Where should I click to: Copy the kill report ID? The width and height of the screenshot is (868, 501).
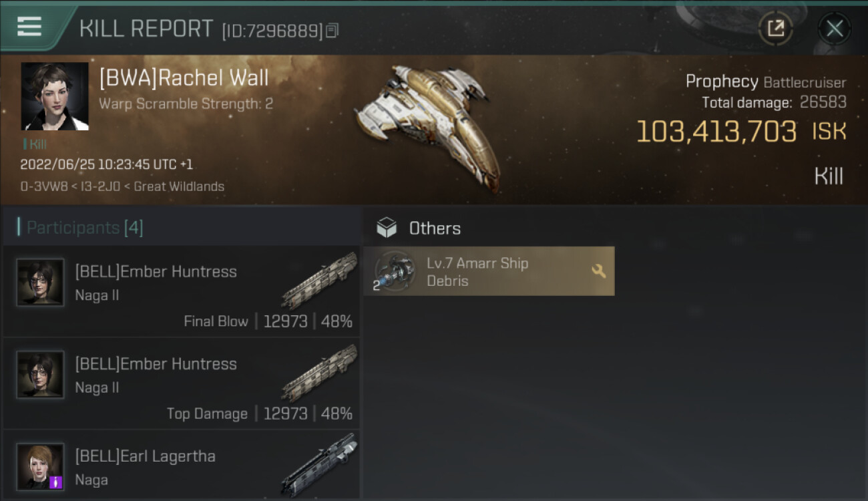click(333, 30)
